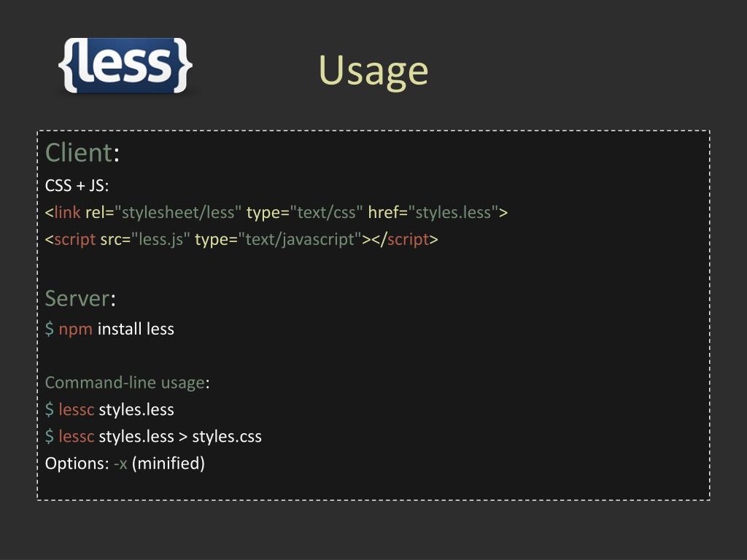Click the 'Server:' heading
The height and width of the screenshot is (560, 747).
(x=80, y=298)
